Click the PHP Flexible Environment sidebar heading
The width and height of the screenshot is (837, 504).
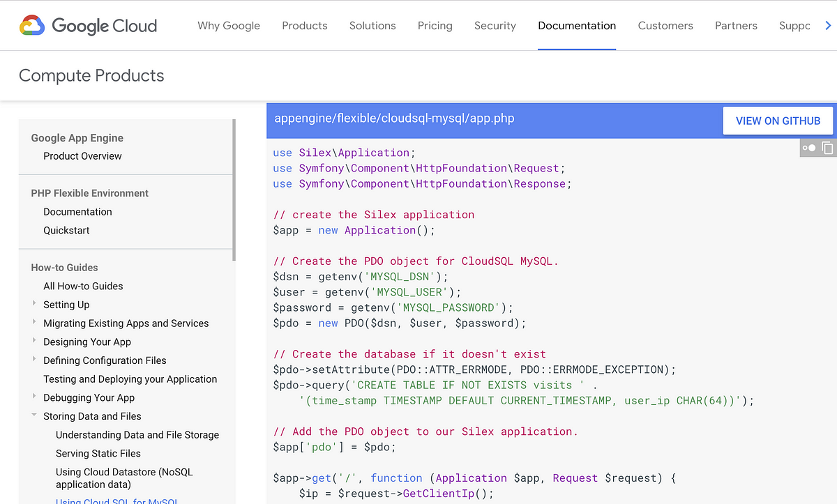[90, 193]
